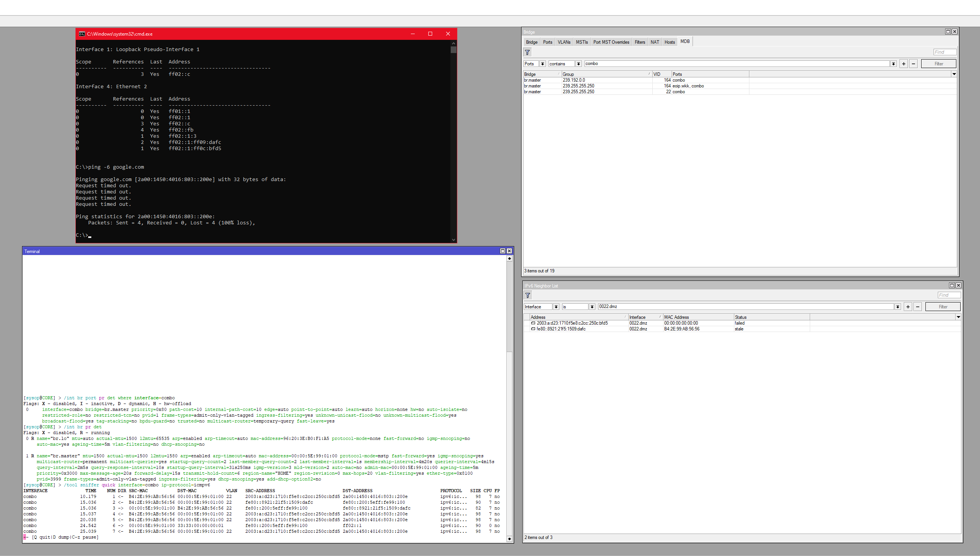Select MDB row with group 239.192.0.0
The image size is (980, 556).
740,80
